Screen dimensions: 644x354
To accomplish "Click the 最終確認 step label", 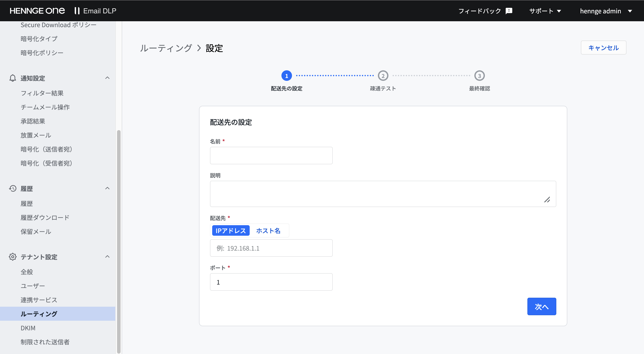I will [480, 88].
